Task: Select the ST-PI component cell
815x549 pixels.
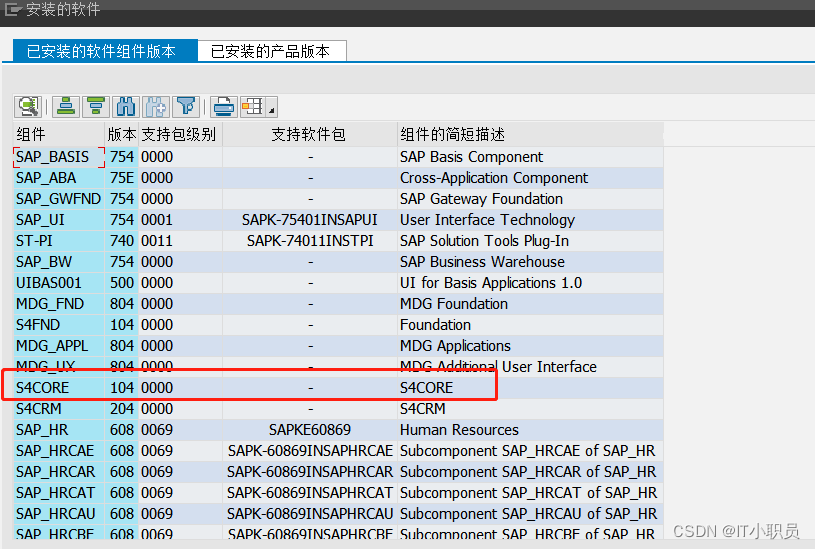Action: coord(59,241)
